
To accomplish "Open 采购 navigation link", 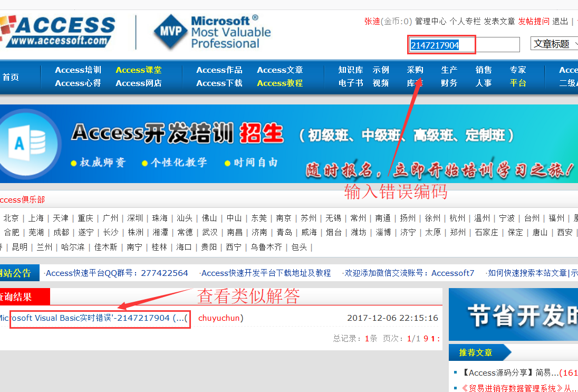I will pos(415,70).
